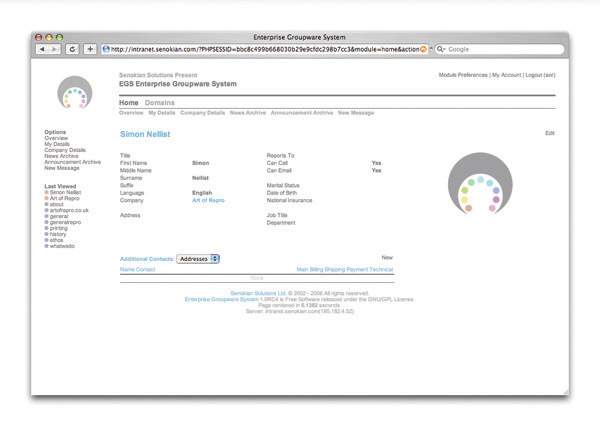Screen dimensions: 600x425
Task: Click the window resize grip corner
Action: point(565,392)
